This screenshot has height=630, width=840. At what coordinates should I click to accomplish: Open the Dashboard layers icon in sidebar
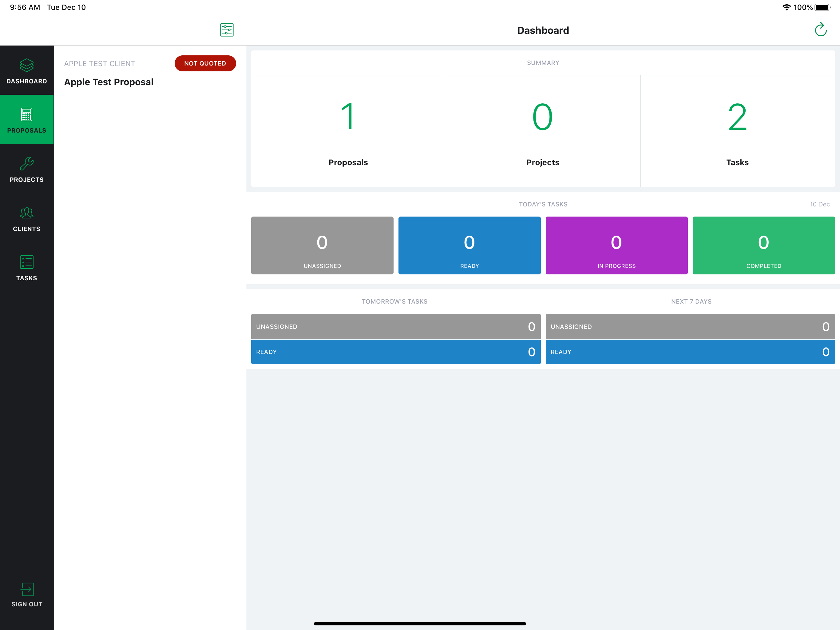coord(26,65)
